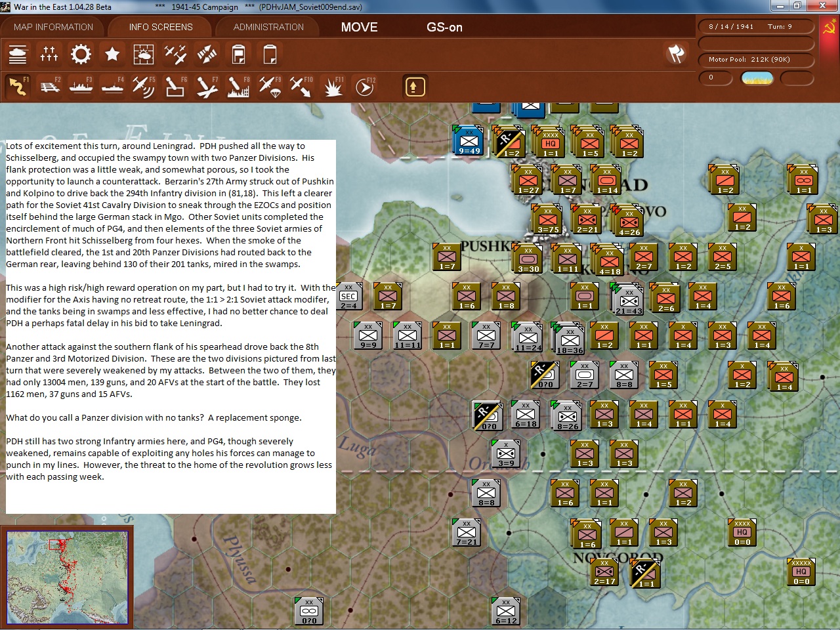840x630 pixels.
Task: Select F6 bomb unit mode
Action: pos(175,87)
